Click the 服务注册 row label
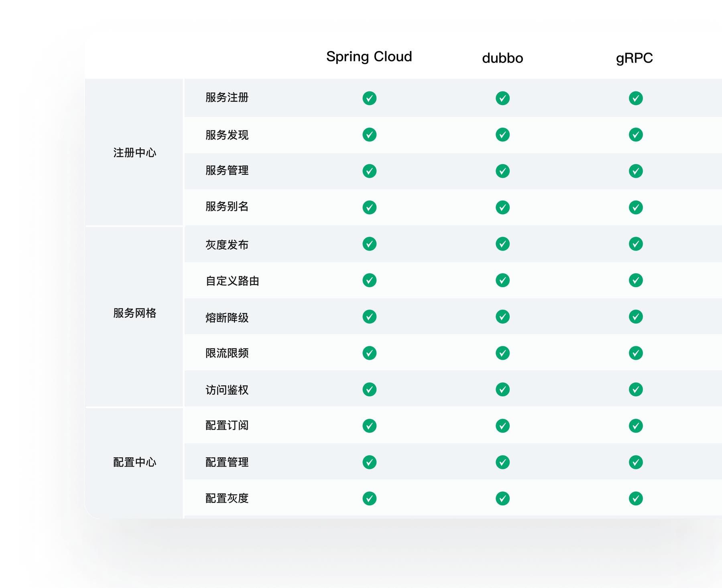Viewport: 722px width, 588px height. point(226,99)
